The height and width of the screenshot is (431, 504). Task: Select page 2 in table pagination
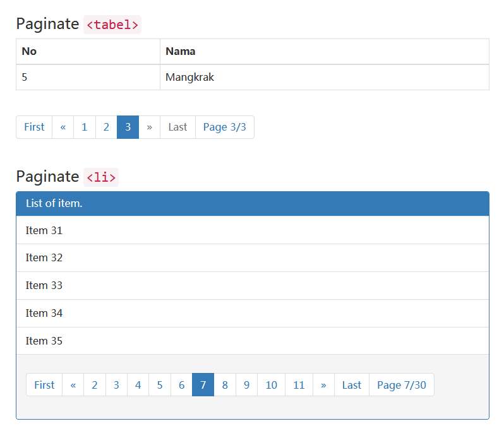(106, 127)
